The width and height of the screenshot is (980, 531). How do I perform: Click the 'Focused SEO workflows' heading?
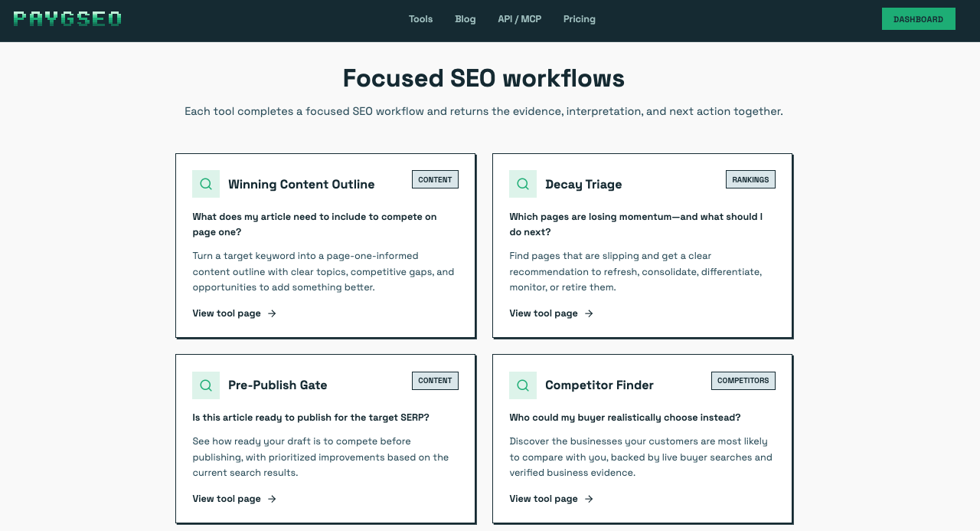pos(484,78)
